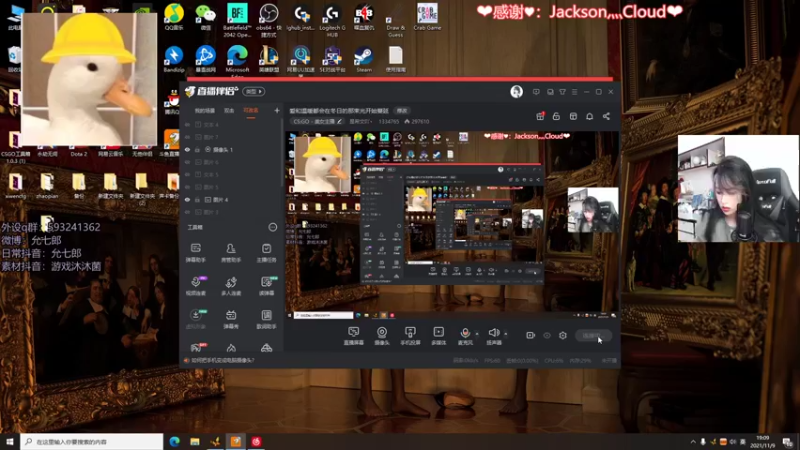Image resolution: width=800 pixels, height=450 pixels.
Task: Click the stream preview canvas
Action: [453, 225]
